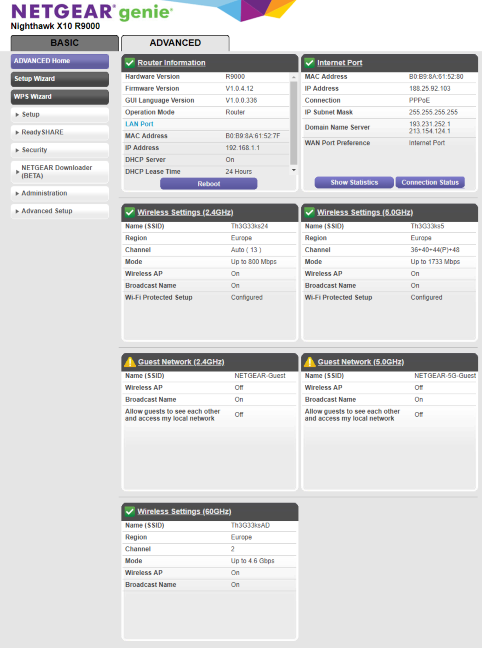Click the mode value Up to 4.6 Gbps
This screenshot has height=648, width=482.
[253, 561]
